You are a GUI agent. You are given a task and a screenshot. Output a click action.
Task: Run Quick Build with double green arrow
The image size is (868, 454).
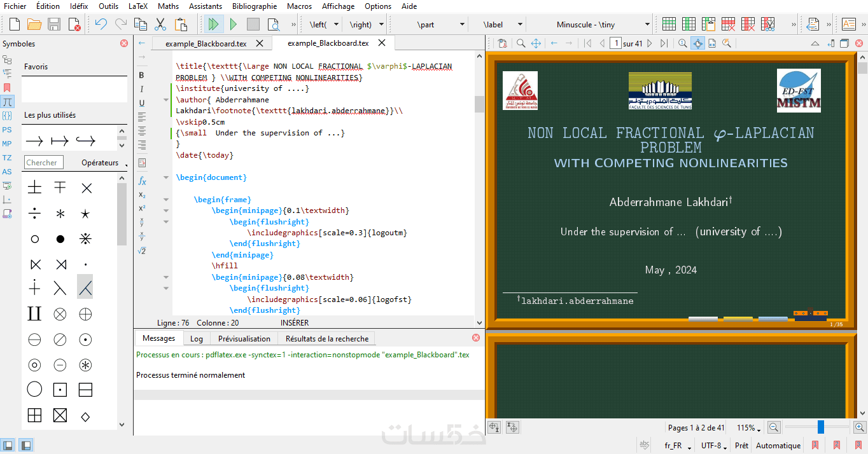click(213, 25)
